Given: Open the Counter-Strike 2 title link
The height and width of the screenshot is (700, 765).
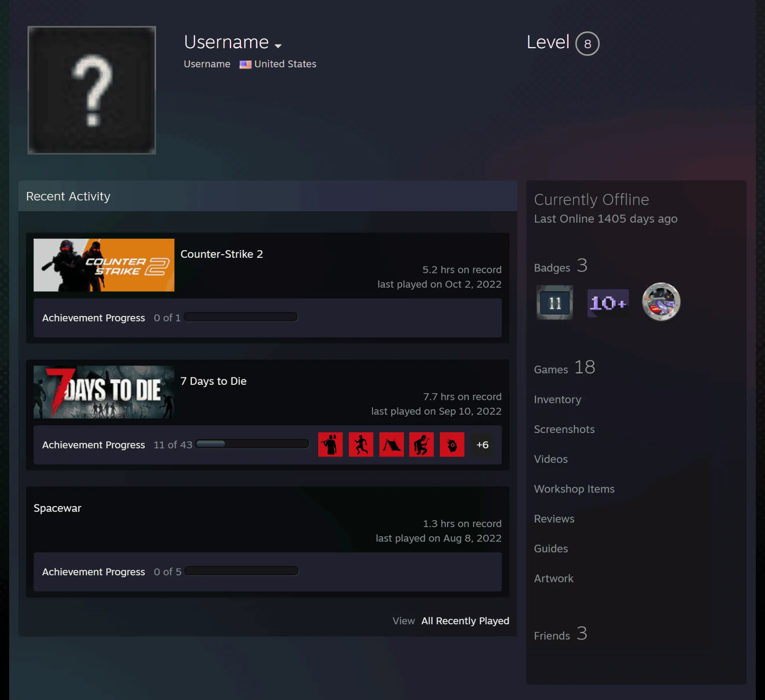Looking at the screenshot, I should tap(222, 254).
